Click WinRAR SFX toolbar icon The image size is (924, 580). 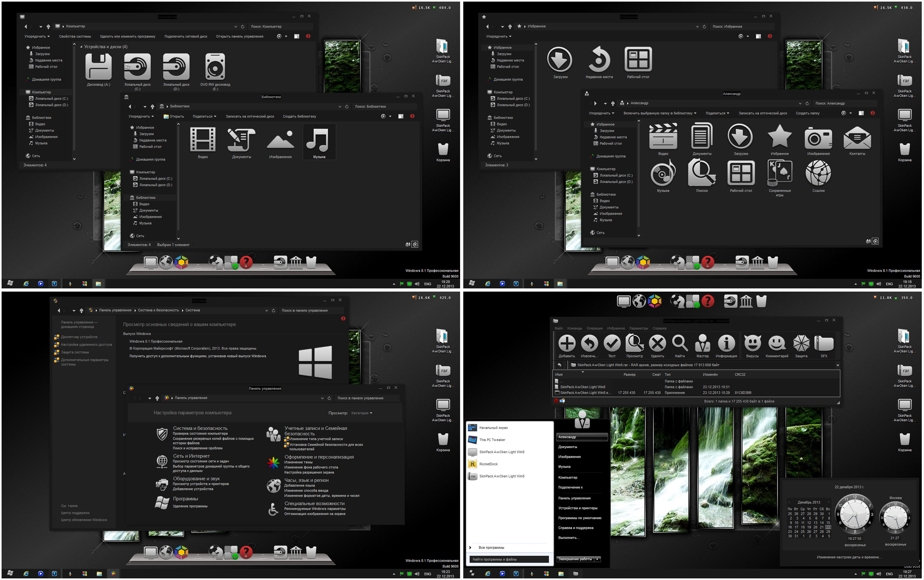824,346
